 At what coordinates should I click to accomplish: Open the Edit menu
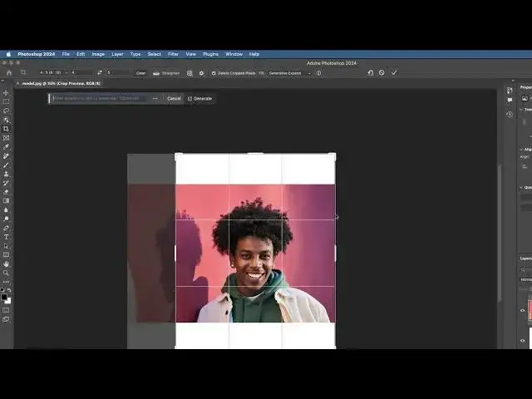pyautogui.click(x=81, y=54)
